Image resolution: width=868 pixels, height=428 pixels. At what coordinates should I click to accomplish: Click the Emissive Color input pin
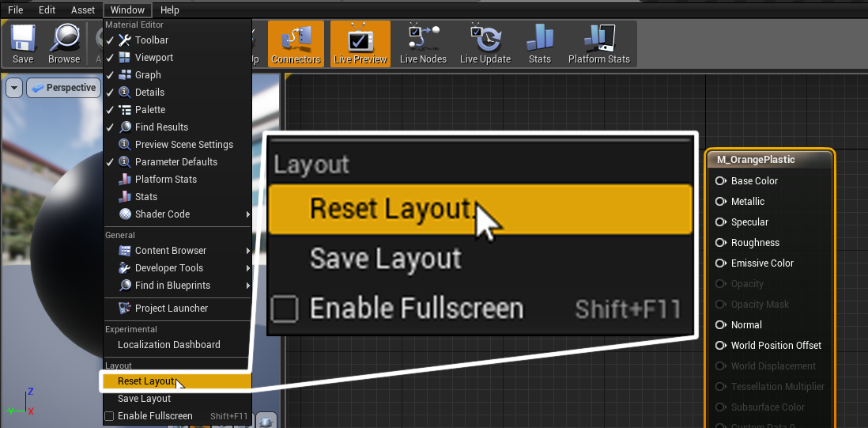(x=720, y=263)
